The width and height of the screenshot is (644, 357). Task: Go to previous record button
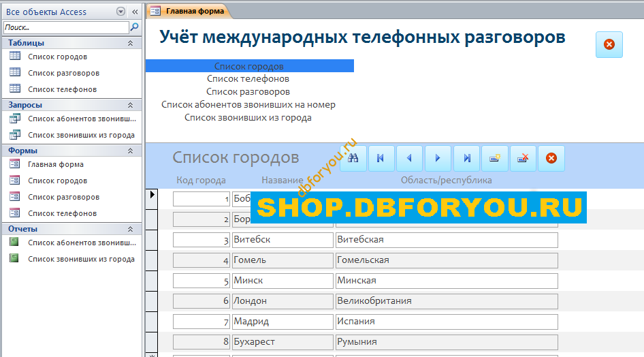tap(409, 158)
